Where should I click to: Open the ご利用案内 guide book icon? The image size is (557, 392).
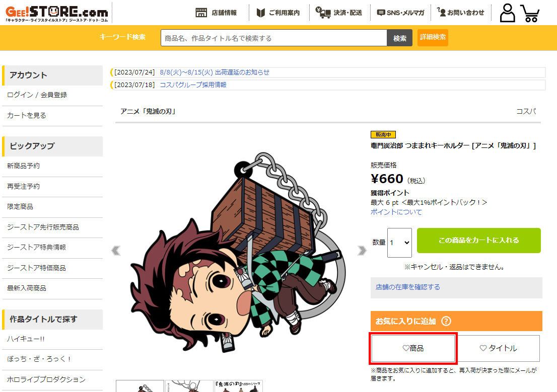click(261, 13)
